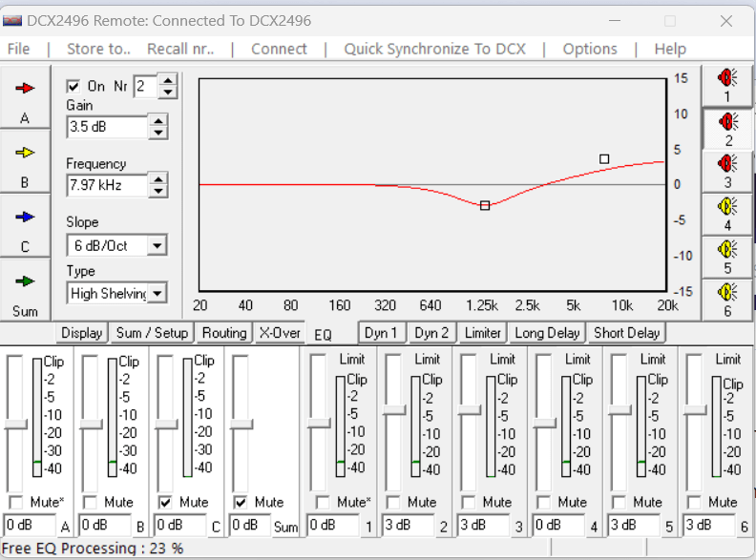Click output 6 gain 3 dB field
Screen dimensions: 756x560
point(709,525)
